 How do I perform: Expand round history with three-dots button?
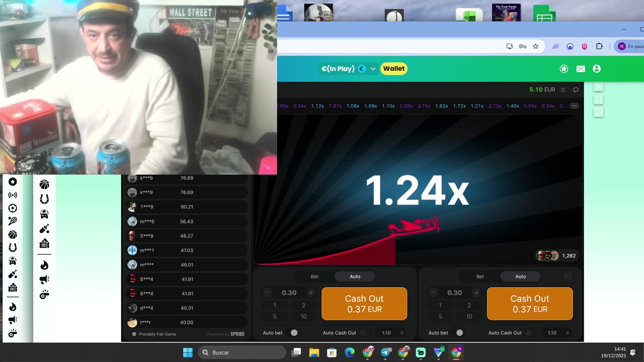point(574,106)
